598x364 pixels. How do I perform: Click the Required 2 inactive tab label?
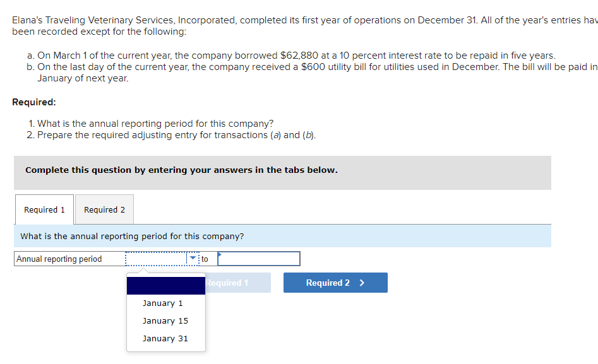(x=104, y=209)
